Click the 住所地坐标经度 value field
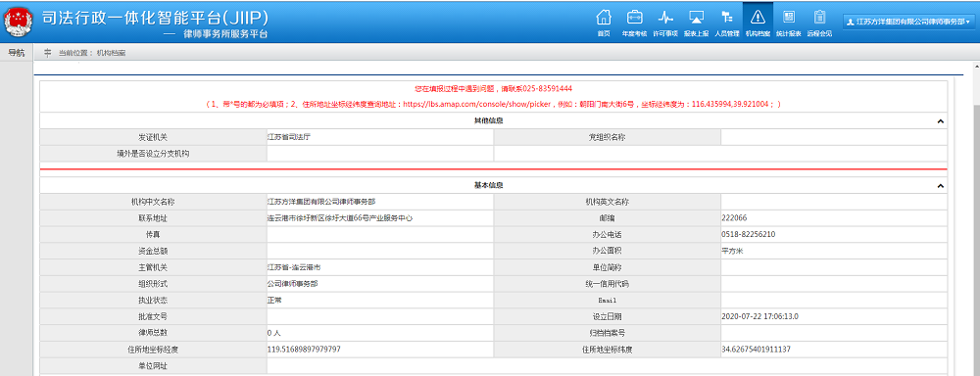 pyautogui.click(x=380, y=349)
